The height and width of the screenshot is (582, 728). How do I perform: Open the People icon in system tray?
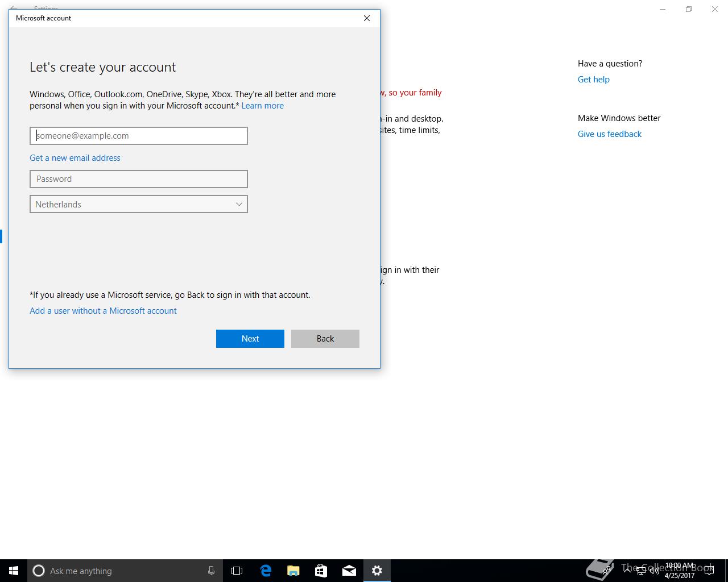pyautogui.click(x=607, y=571)
